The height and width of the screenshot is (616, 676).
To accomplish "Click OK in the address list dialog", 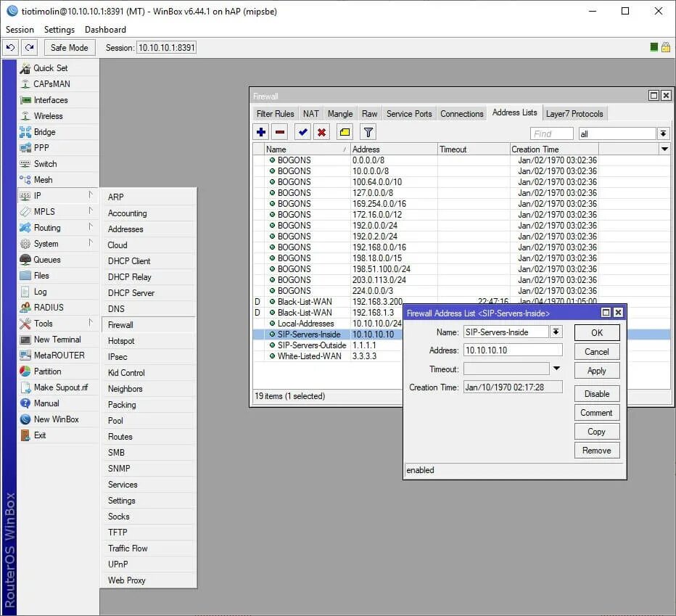I will point(597,332).
